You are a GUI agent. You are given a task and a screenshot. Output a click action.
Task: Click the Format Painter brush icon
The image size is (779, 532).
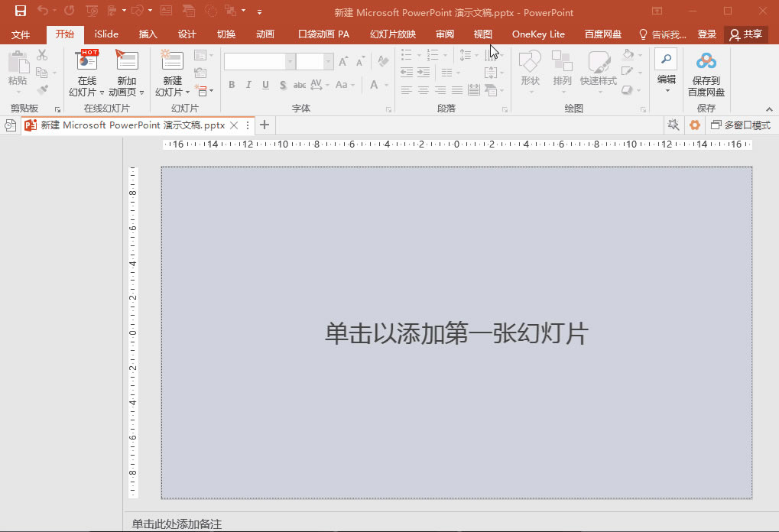(42, 90)
